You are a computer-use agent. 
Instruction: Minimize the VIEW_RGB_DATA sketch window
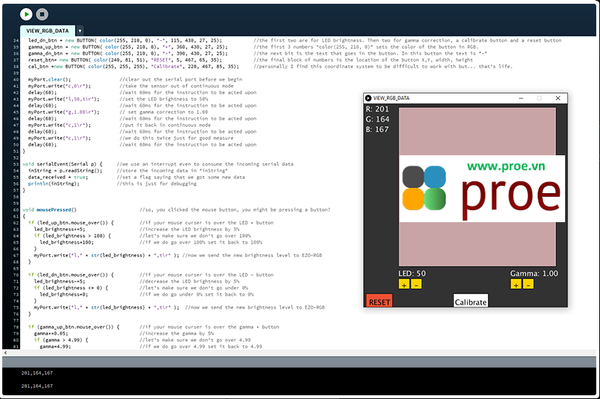pos(521,98)
